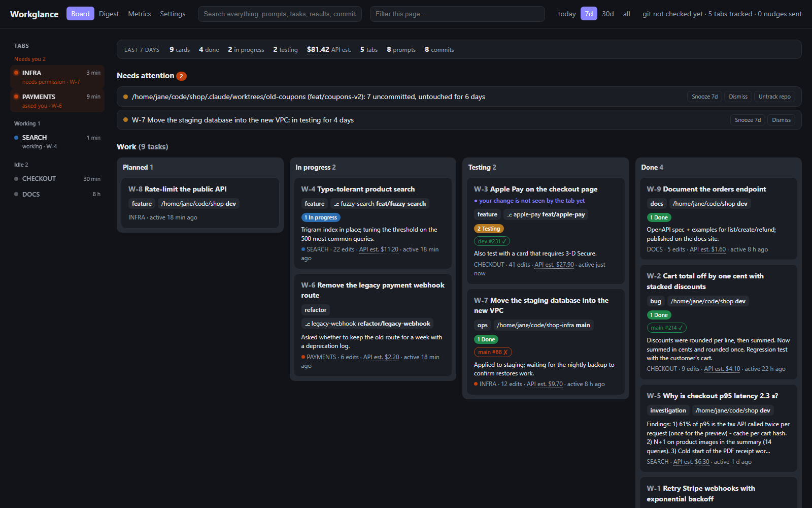Open the Metrics tab
Viewport: 812px width, 508px height.
[x=140, y=14]
